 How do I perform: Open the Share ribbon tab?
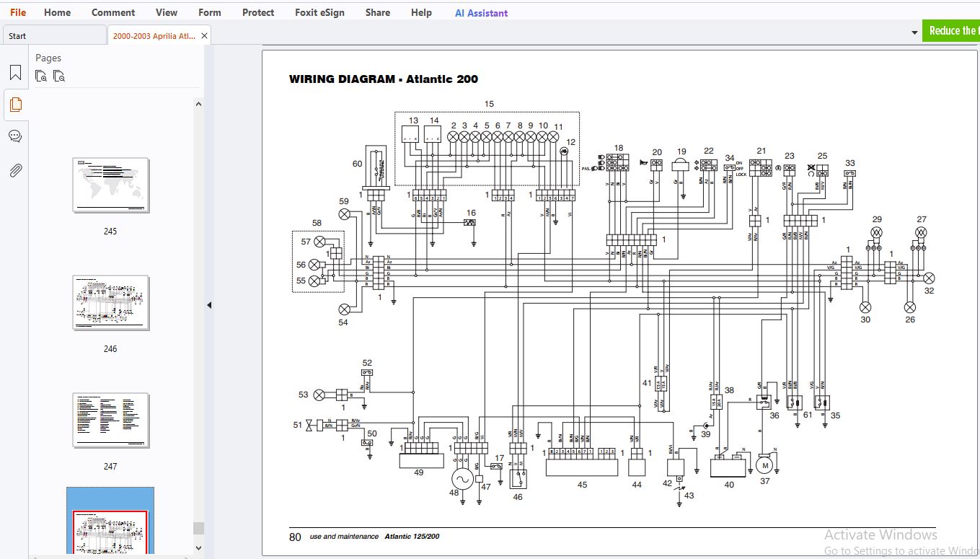pos(378,12)
